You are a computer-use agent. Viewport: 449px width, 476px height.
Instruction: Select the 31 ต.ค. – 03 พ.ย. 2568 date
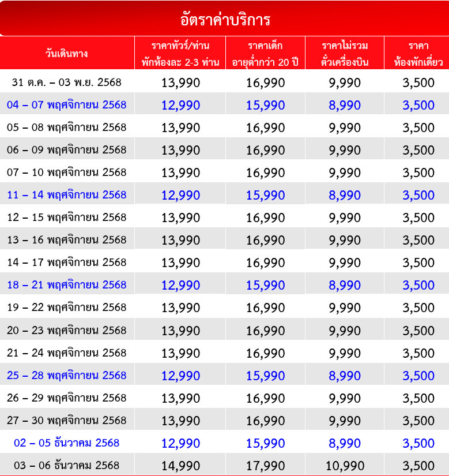[67, 83]
